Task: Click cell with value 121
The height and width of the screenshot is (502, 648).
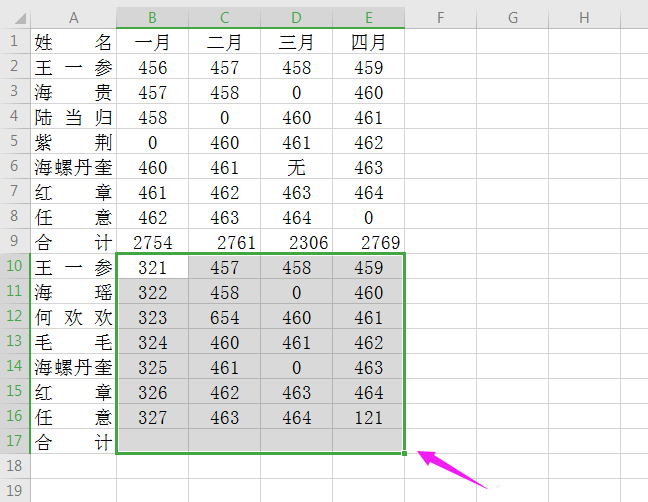Action: pos(369,416)
